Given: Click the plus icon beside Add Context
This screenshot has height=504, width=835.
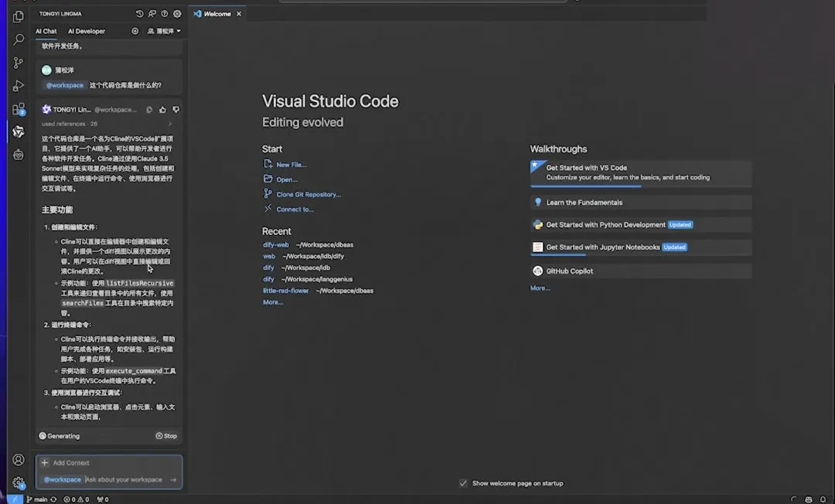Looking at the screenshot, I should (x=45, y=462).
